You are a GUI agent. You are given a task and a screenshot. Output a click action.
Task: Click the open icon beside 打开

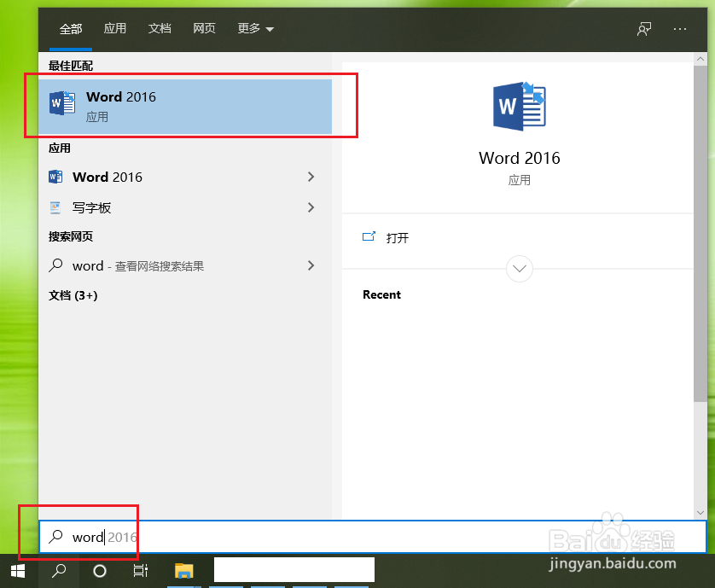tap(369, 236)
